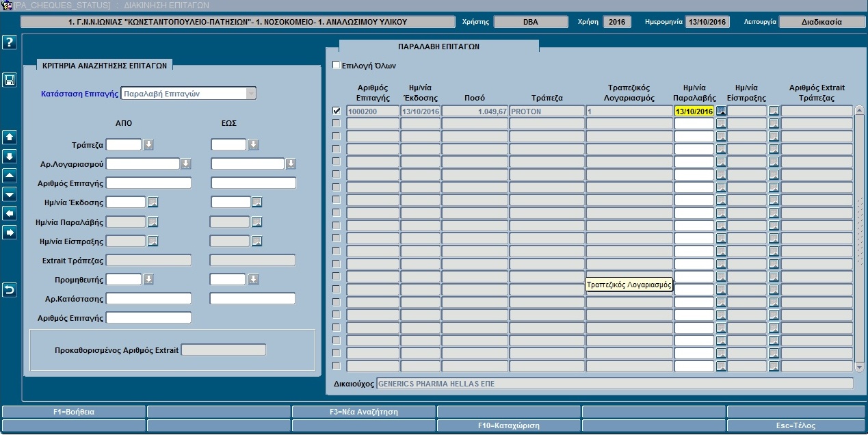Click the F10=Καταχώριση button

click(508, 425)
